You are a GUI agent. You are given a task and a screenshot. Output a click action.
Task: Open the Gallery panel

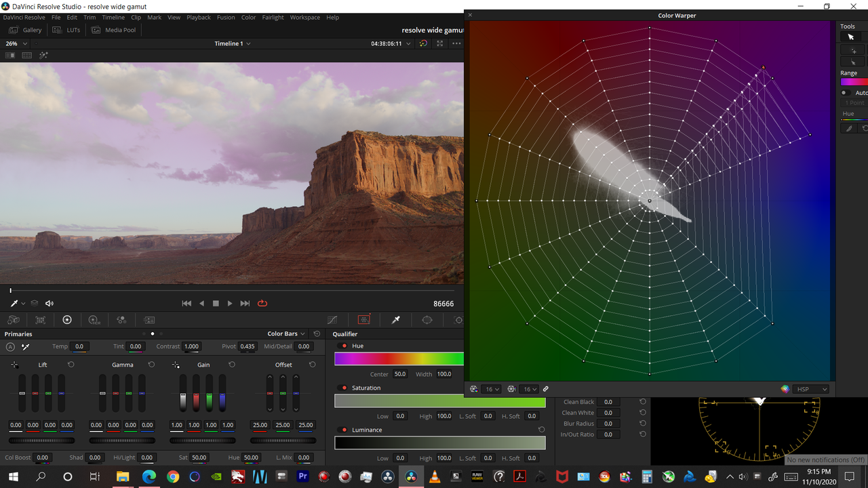click(x=25, y=30)
